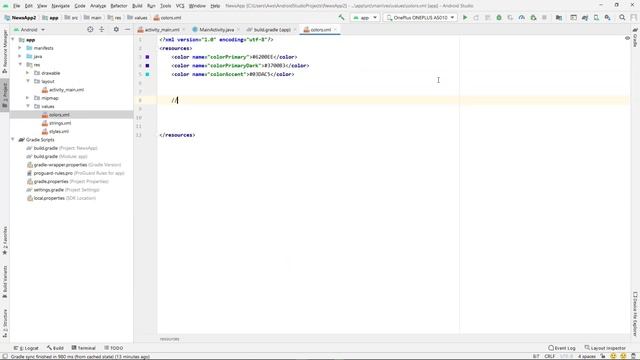Toggle the Resource Manager side panel
640x360 pixels.
tap(5, 51)
